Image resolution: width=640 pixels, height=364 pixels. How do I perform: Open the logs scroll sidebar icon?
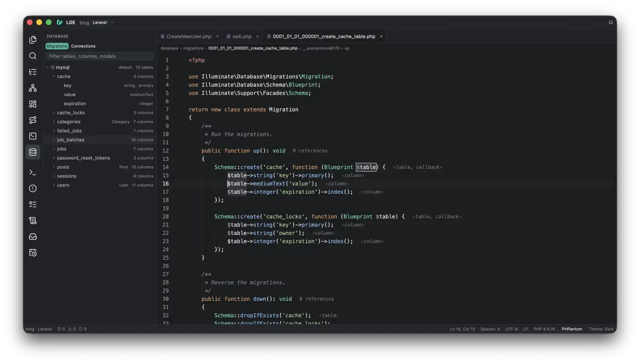(33, 221)
